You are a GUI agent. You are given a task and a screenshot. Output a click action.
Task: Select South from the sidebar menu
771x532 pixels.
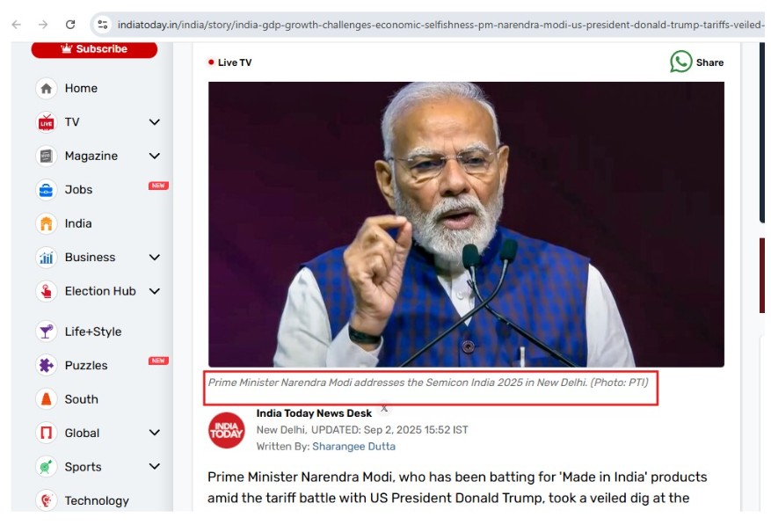click(81, 399)
